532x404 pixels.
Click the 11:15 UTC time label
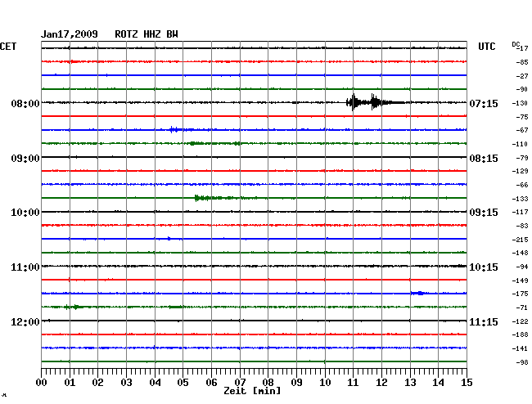[484, 321]
